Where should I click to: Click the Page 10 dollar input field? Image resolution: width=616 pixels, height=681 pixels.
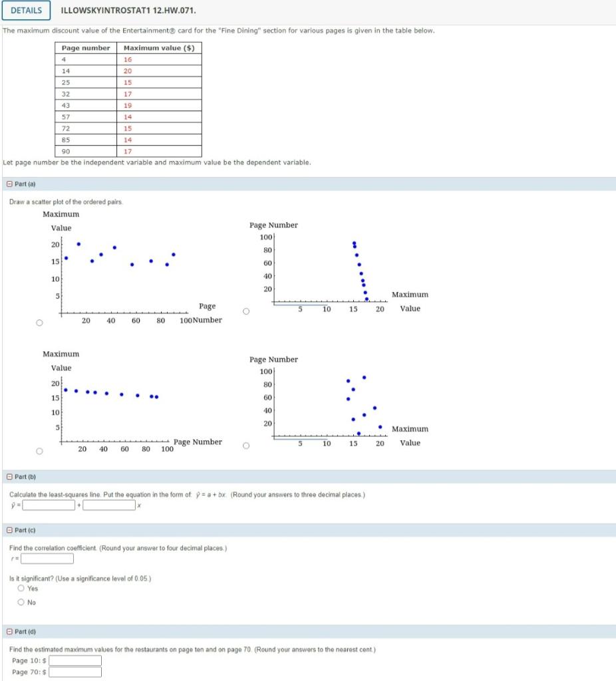click(75, 660)
